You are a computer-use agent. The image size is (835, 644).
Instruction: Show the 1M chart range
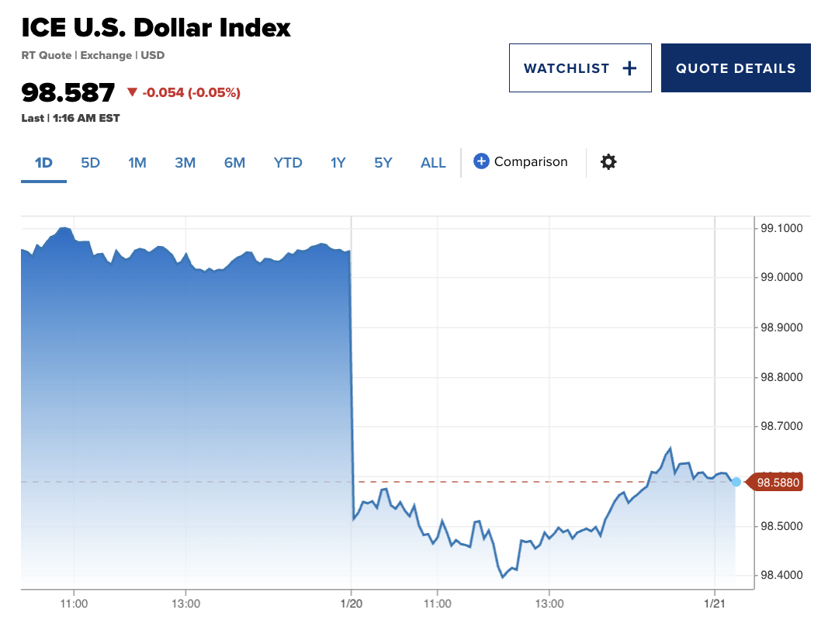pyautogui.click(x=137, y=163)
